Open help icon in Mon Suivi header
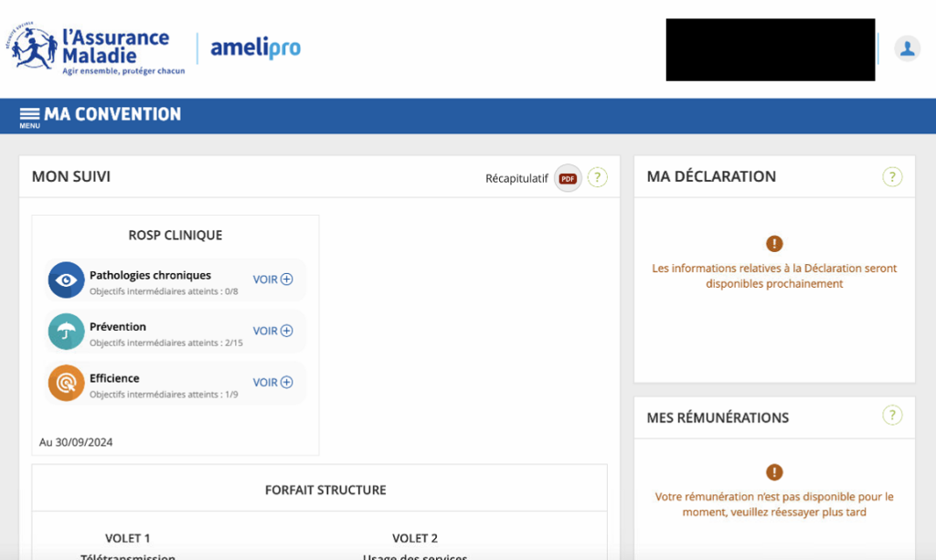936x560 pixels. 597,177
